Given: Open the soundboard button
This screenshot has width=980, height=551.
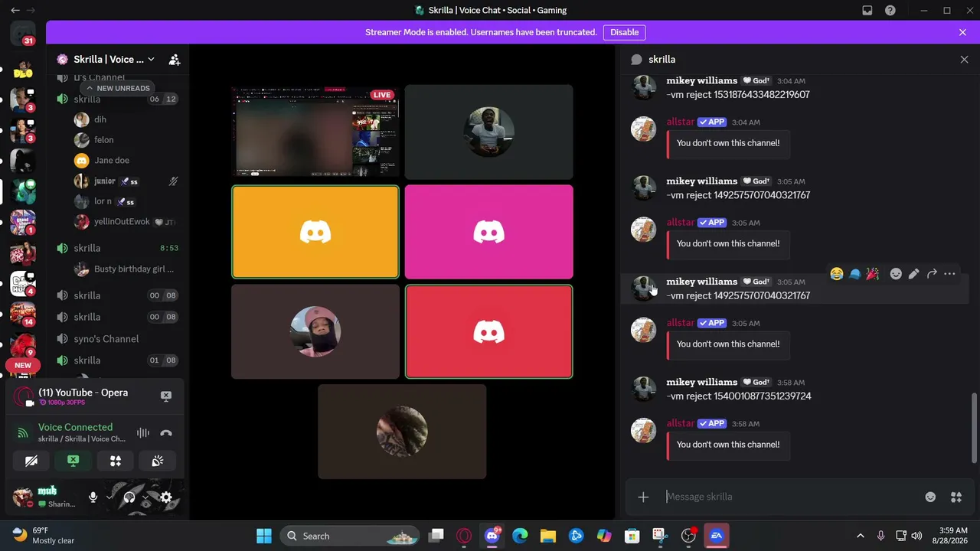Looking at the screenshot, I should point(158,461).
